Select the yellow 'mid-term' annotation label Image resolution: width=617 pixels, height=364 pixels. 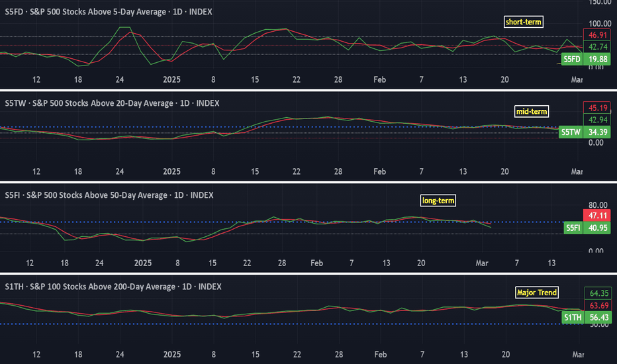click(x=532, y=112)
